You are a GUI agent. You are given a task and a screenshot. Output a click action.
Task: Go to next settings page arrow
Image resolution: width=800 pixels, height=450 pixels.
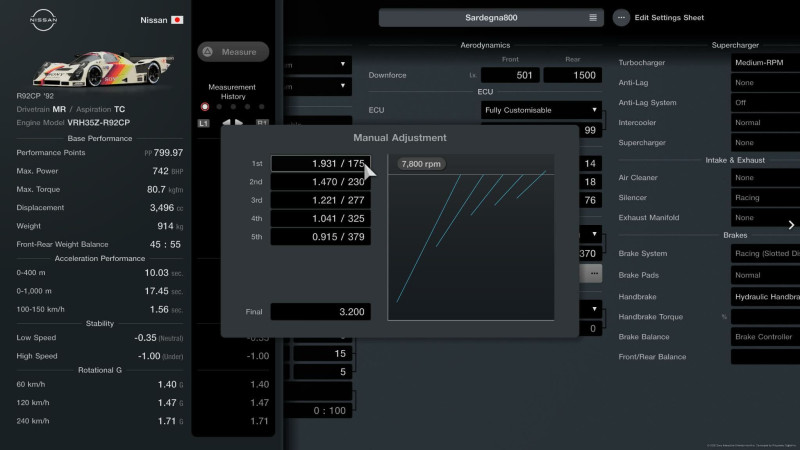(791, 225)
